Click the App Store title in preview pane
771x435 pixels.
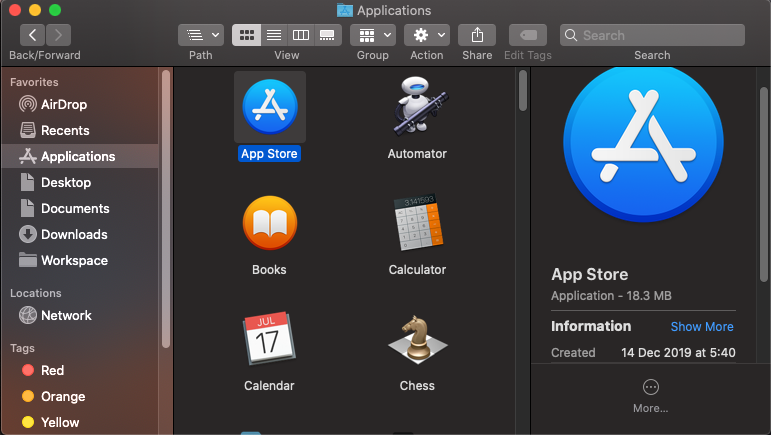[x=590, y=274]
